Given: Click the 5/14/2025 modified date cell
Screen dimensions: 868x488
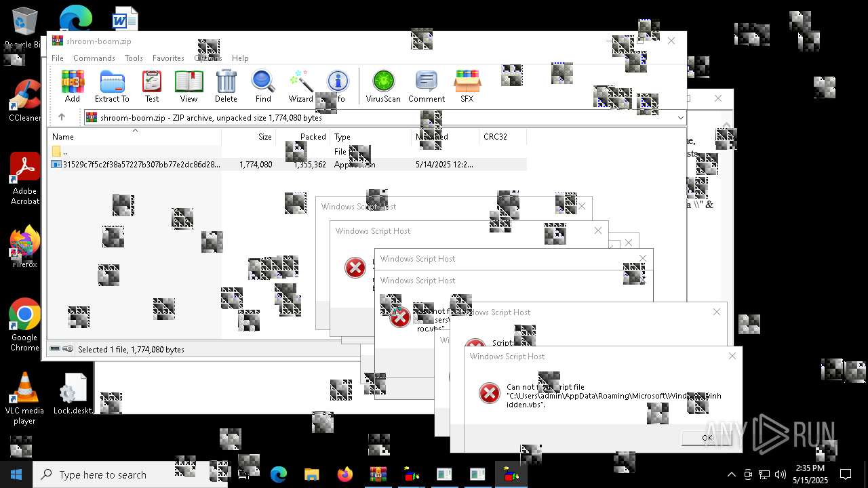Looking at the screenshot, I should (444, 165).
